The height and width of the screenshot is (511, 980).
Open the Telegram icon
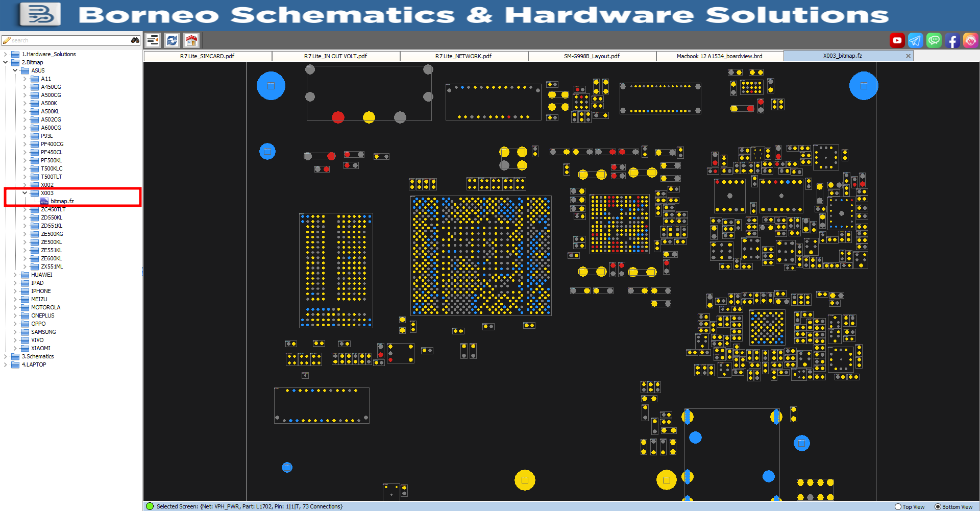pyautogui.click(x=915, y=40)
